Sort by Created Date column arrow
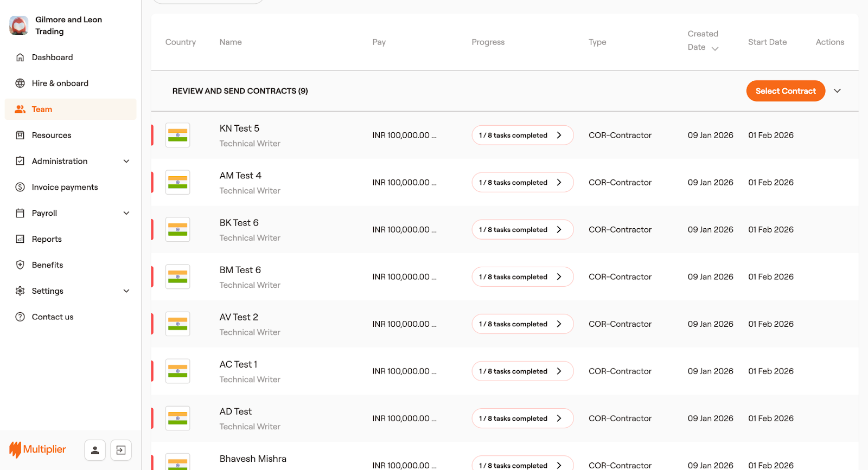 pos(715,48)
